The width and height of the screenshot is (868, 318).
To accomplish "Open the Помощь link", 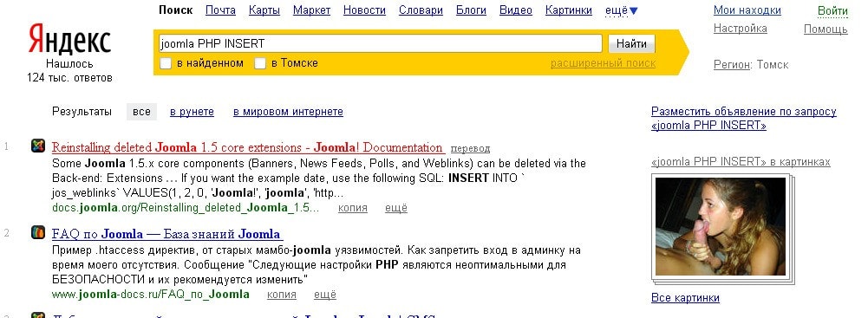I will [826, 29].
